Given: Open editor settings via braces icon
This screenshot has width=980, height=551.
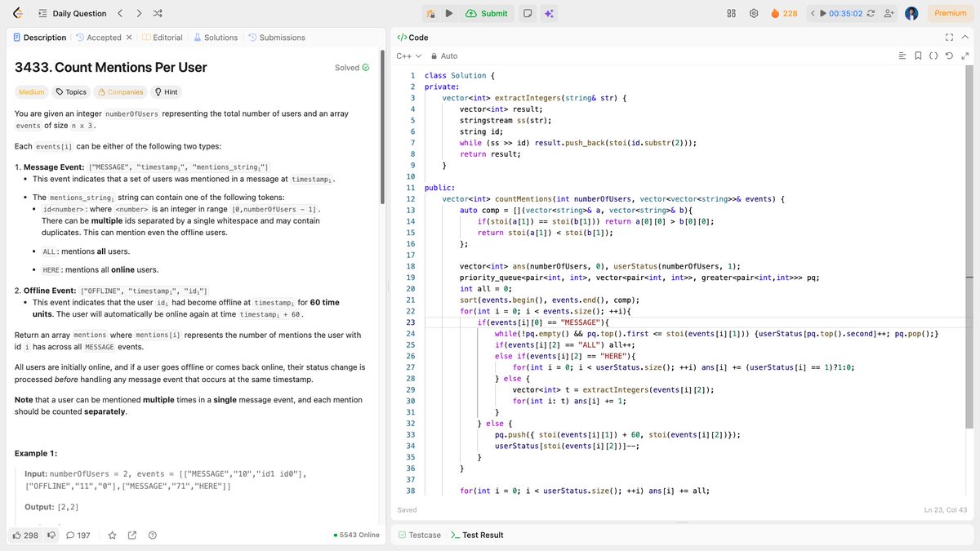Looking at the screenshot, I should point(933,56).
